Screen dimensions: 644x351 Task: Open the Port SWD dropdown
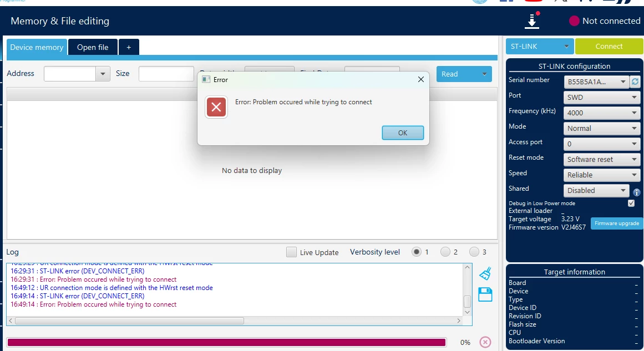602,97
